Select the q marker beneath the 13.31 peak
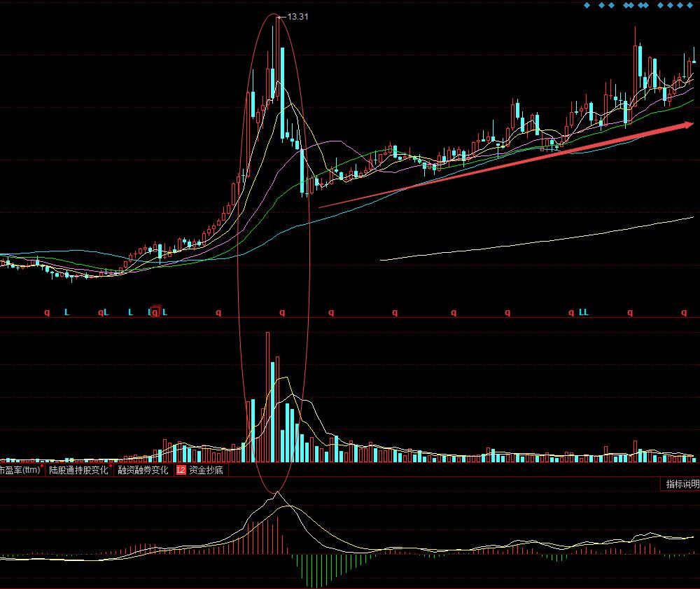 (283, 312)
